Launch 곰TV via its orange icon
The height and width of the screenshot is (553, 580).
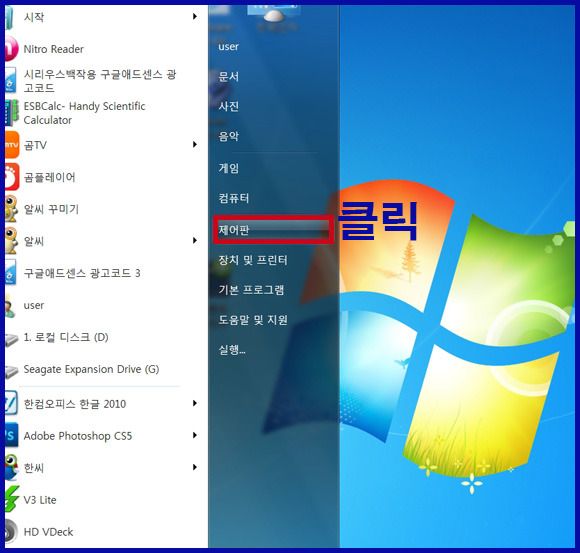click(11, 145)
